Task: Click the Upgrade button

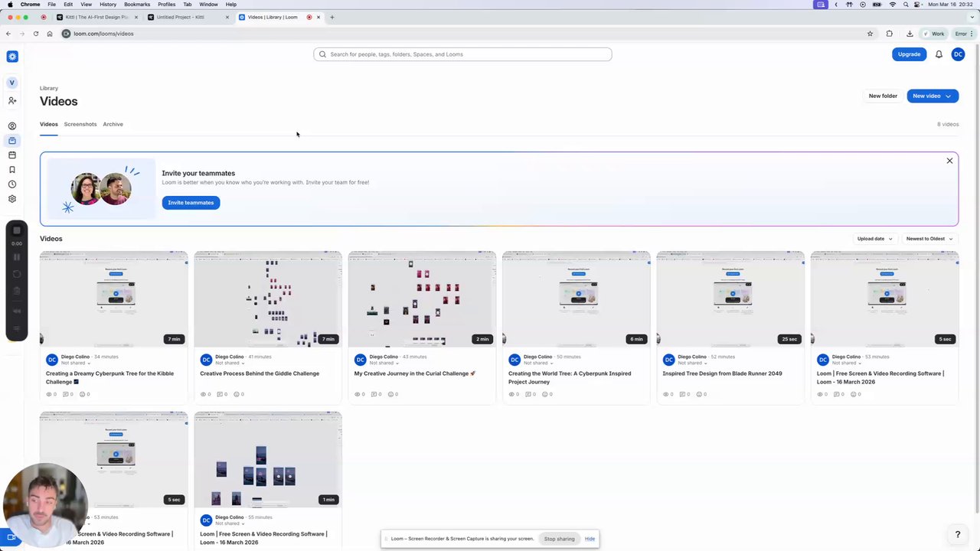Action: point(909,54)
